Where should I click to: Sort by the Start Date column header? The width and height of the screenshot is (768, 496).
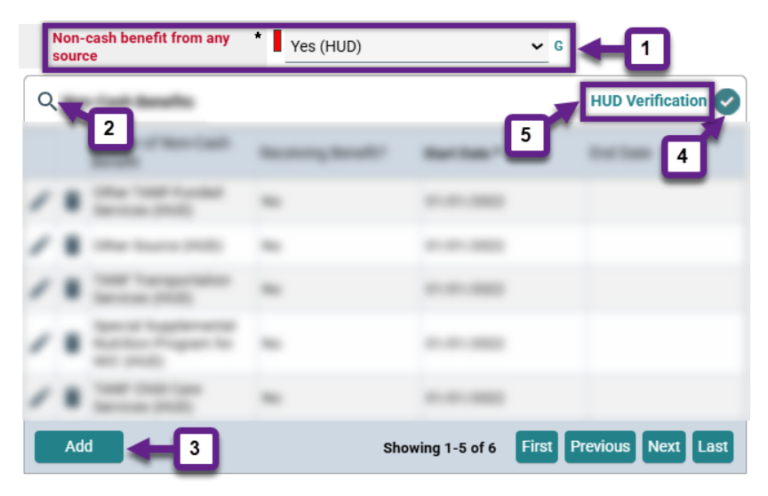coord(460,153)
